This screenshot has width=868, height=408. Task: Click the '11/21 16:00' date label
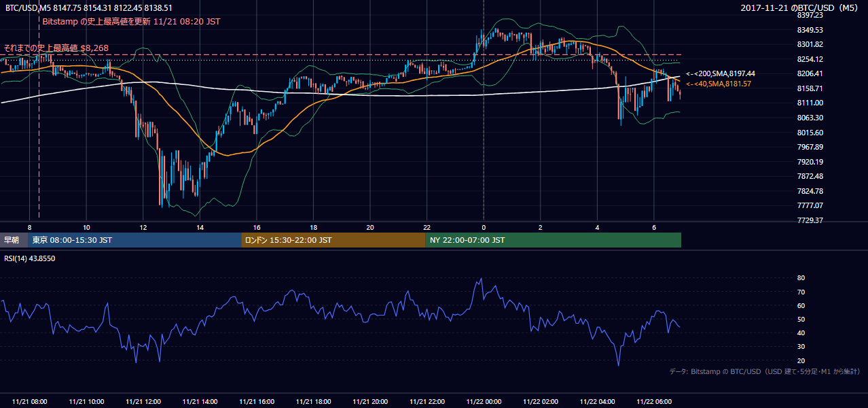257,401
